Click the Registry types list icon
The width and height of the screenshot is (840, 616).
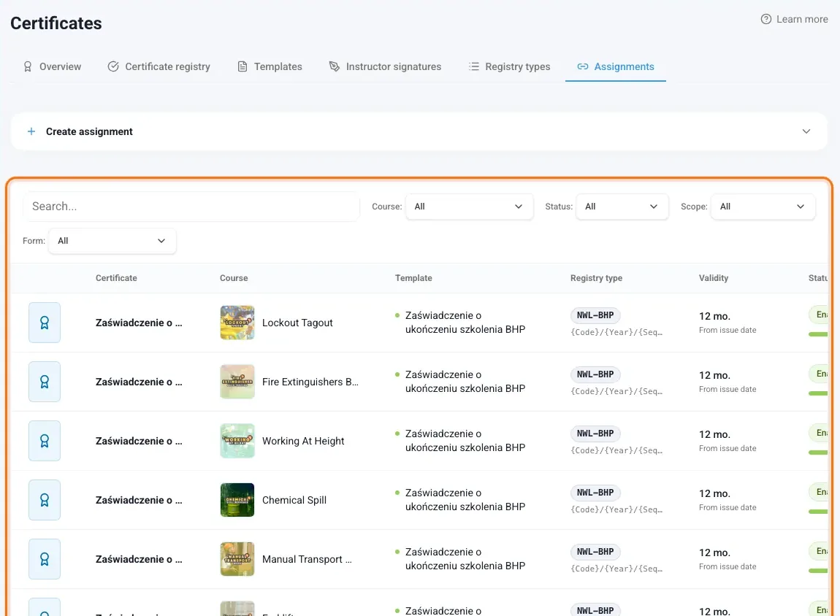473,66
